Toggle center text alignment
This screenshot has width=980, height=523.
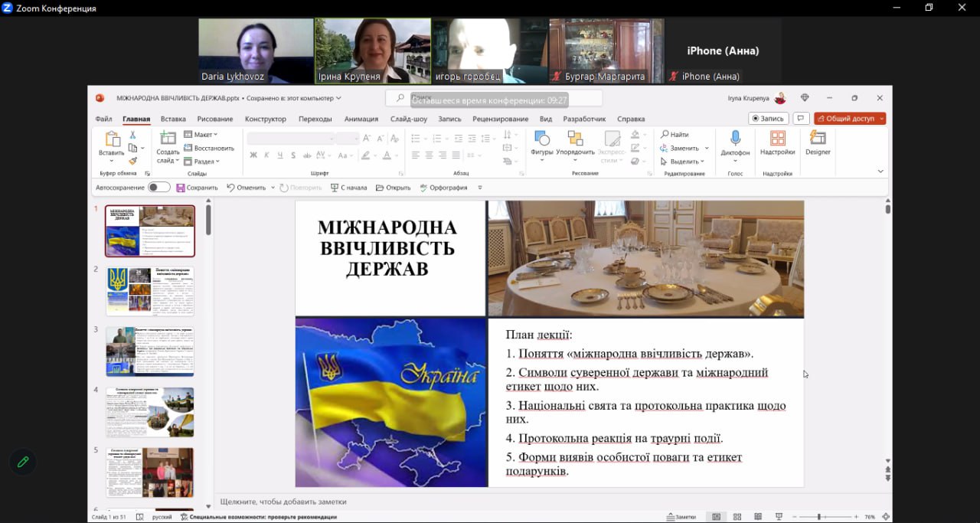[429, 155]
